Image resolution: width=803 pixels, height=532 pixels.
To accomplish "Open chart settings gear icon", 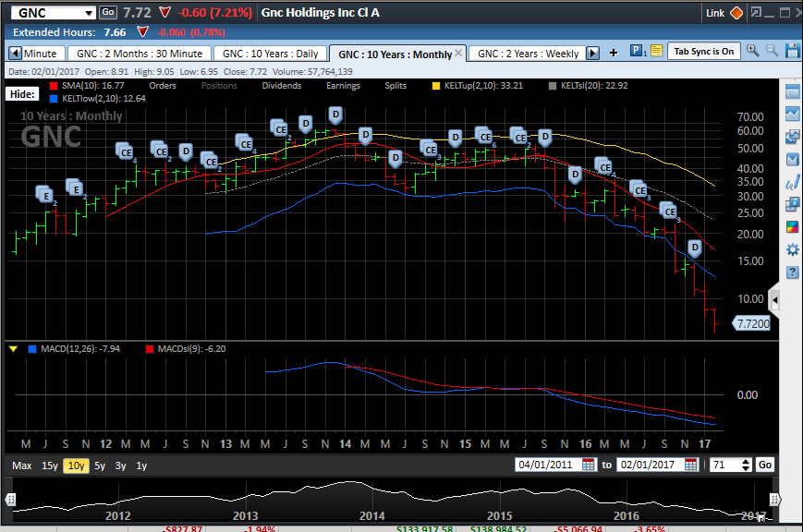I will (792, 250).
